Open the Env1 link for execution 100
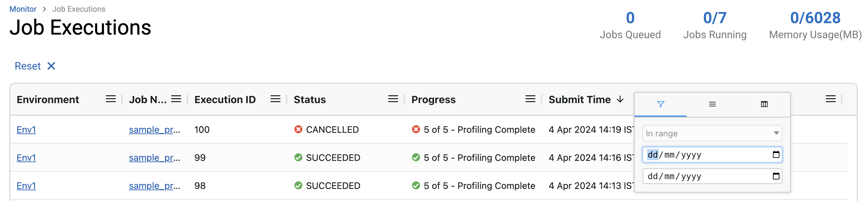868x201 pixels. click(26, 130)
